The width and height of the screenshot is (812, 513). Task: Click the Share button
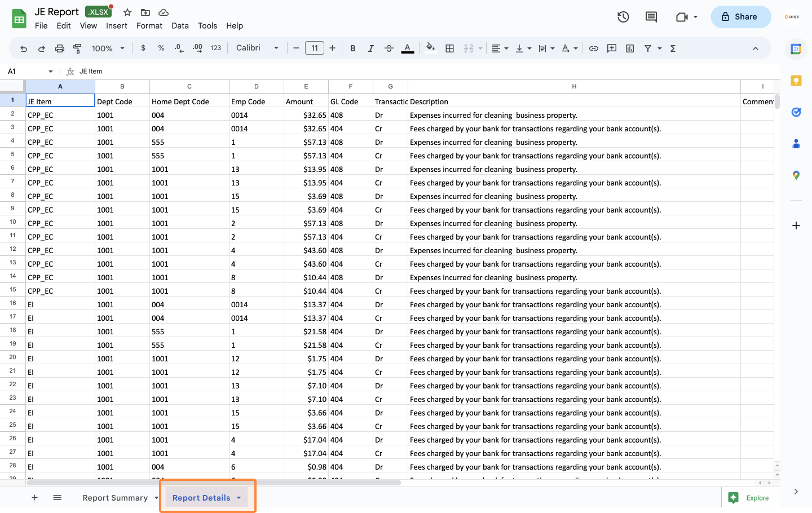(740, 17)
